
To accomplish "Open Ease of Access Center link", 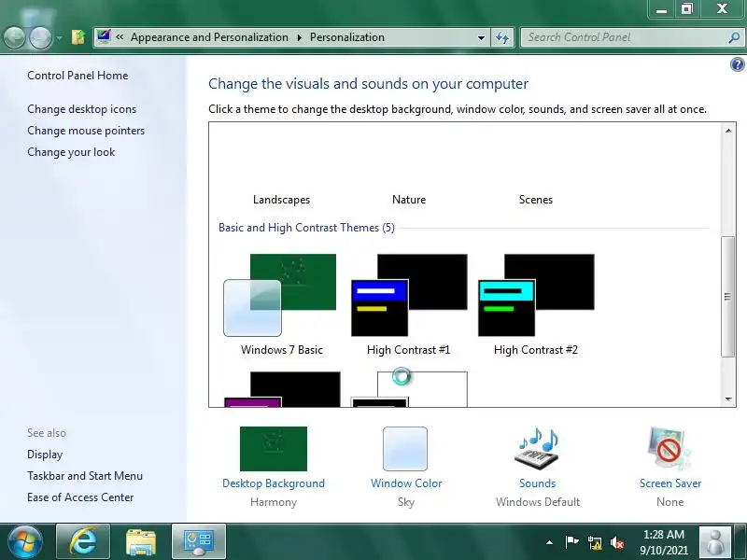I will [80, 497].
